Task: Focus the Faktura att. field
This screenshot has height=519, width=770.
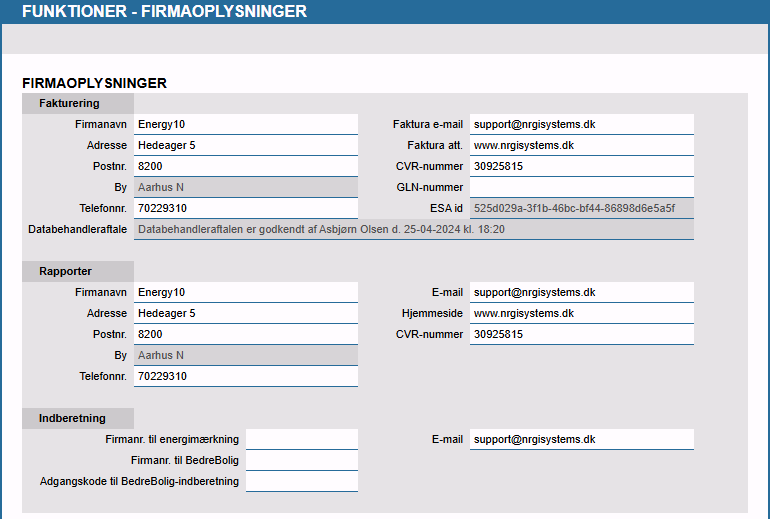Action: pos(581,145)
